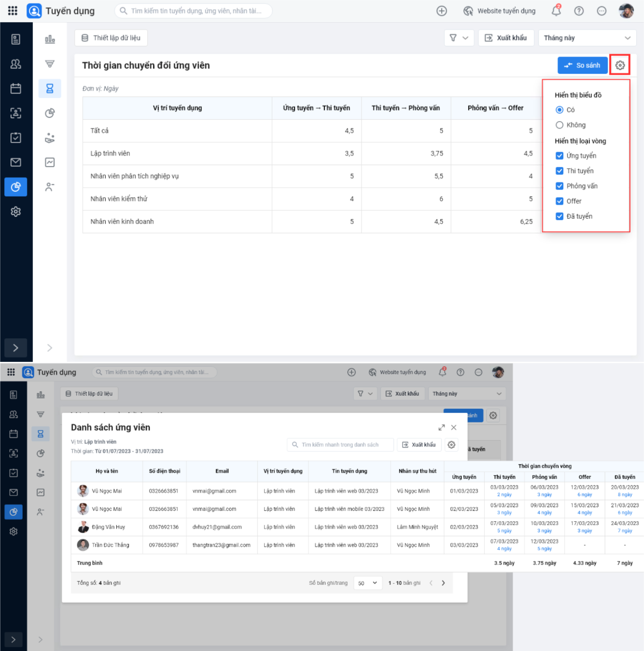Uncheck the Offer checkbox
The height and width of the screenshot is (651, 644).
tap(559, 201)
